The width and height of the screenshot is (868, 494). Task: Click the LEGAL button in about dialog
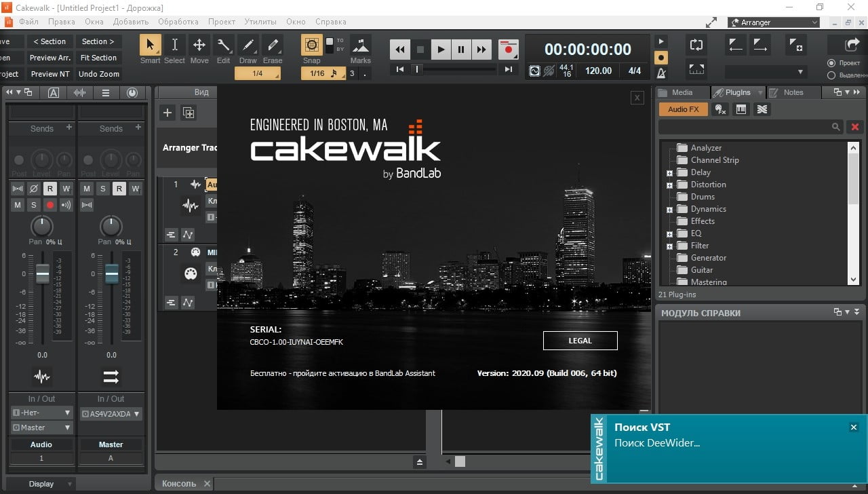click(x=580, y=341)
